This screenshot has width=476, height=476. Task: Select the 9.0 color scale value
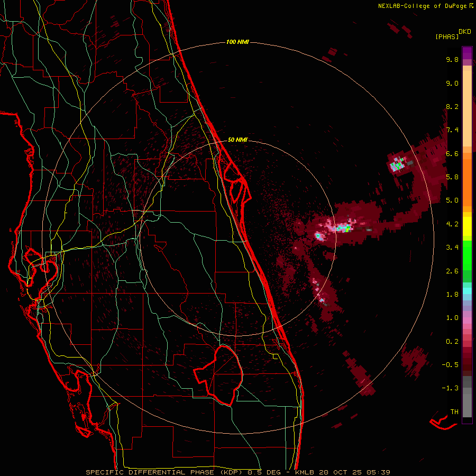[452, 83]
